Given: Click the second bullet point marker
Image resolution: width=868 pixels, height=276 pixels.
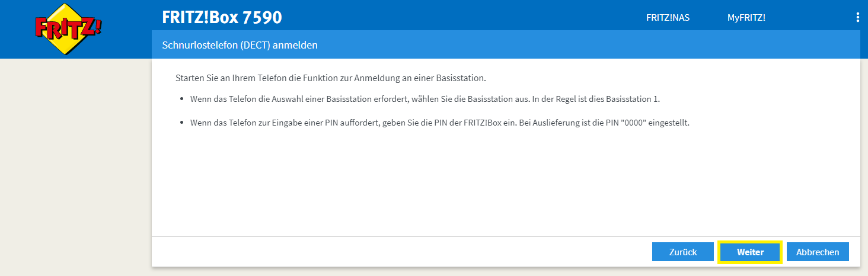Looking at the screenshot, I should click(181, 123).
